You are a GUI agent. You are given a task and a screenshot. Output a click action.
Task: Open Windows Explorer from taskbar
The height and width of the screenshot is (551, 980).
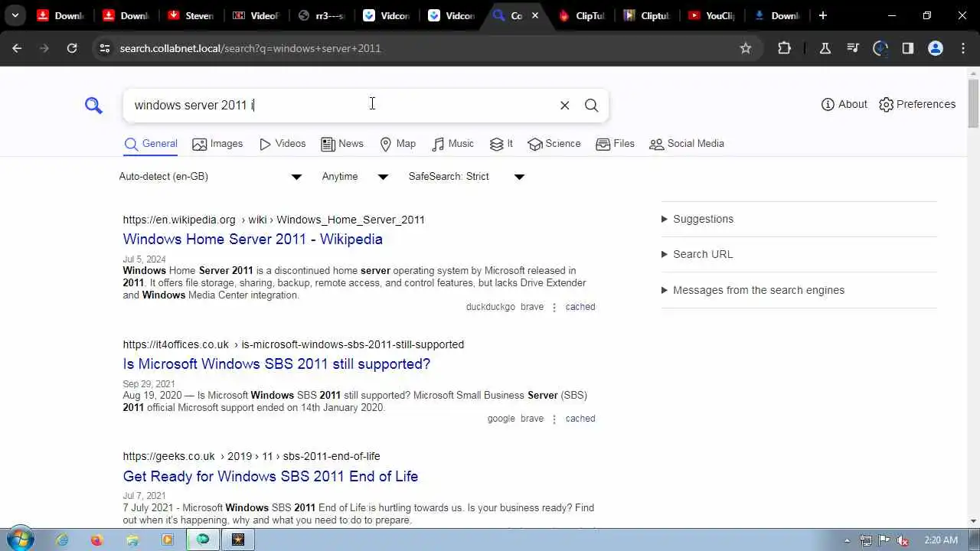[132, 540]
